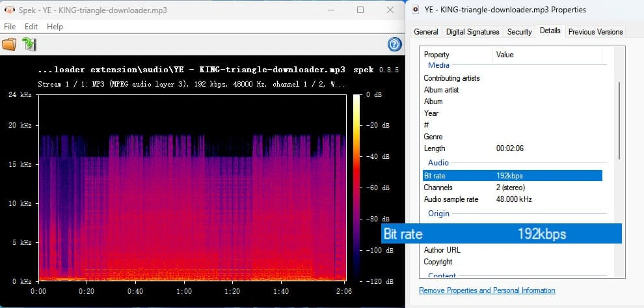Select the Channels property row
Viewport: 644px width, 308px height.
[x=513, y=188]
